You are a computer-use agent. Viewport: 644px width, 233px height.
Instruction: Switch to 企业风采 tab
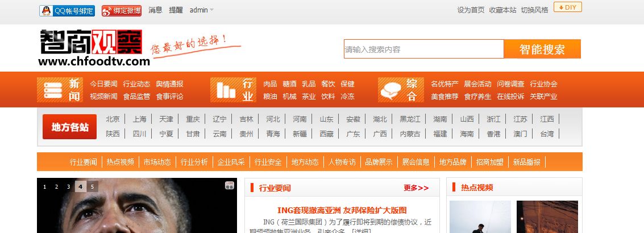(231, 162)
